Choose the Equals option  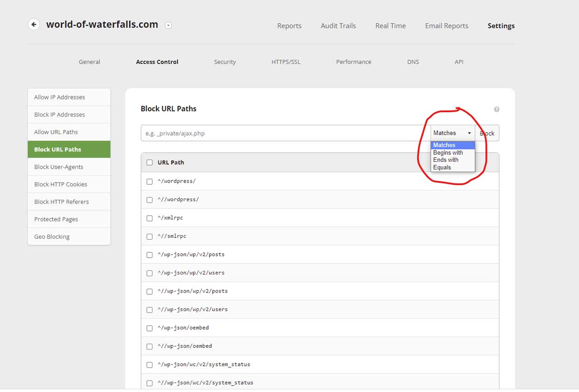(453, 167)
